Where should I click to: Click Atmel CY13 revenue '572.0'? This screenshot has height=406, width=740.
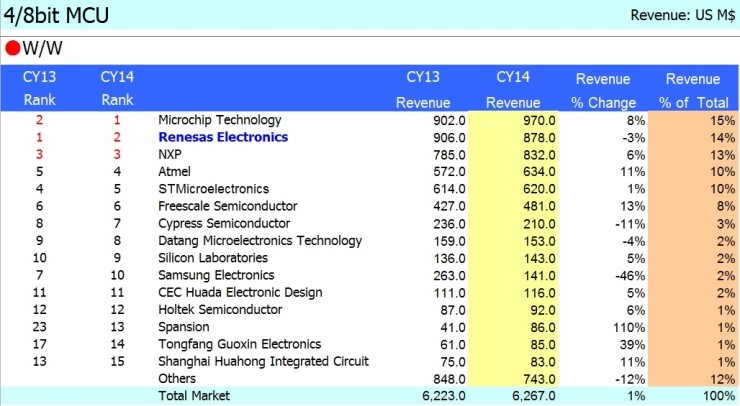click(449, 172)
